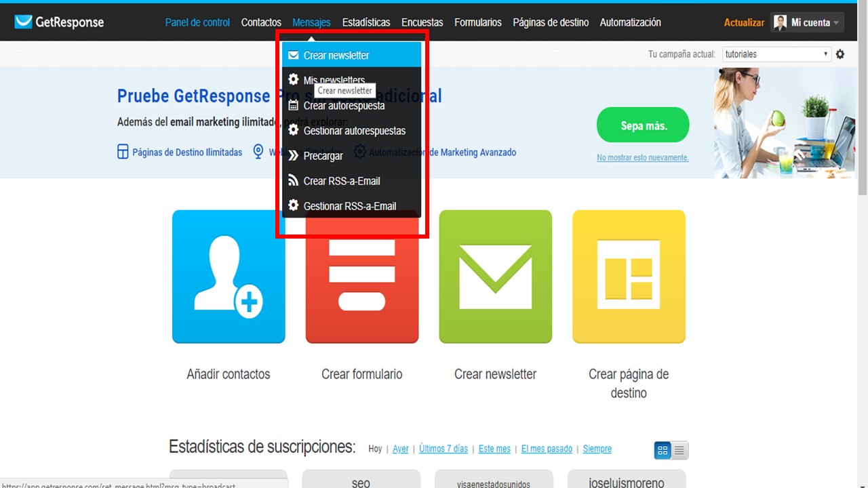
Task: Filter statistics by Siempre
Action: [597, 449]
